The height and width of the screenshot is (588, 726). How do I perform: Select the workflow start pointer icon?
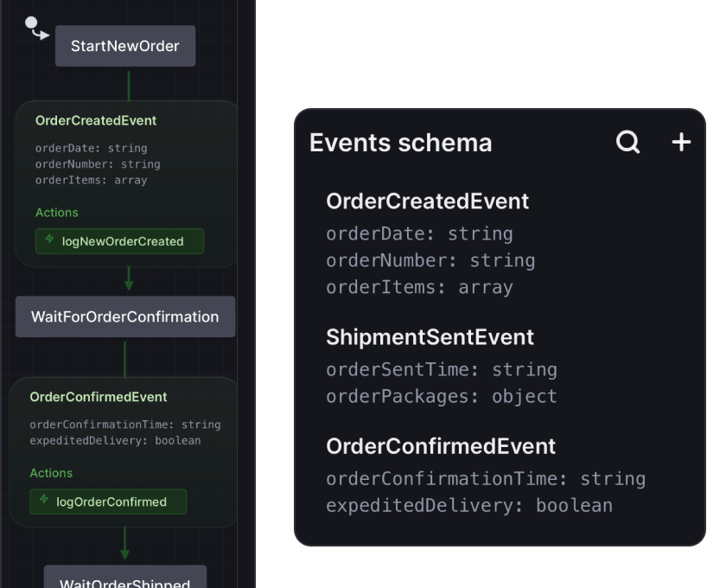pyautogui.click(x=34, y=27)
